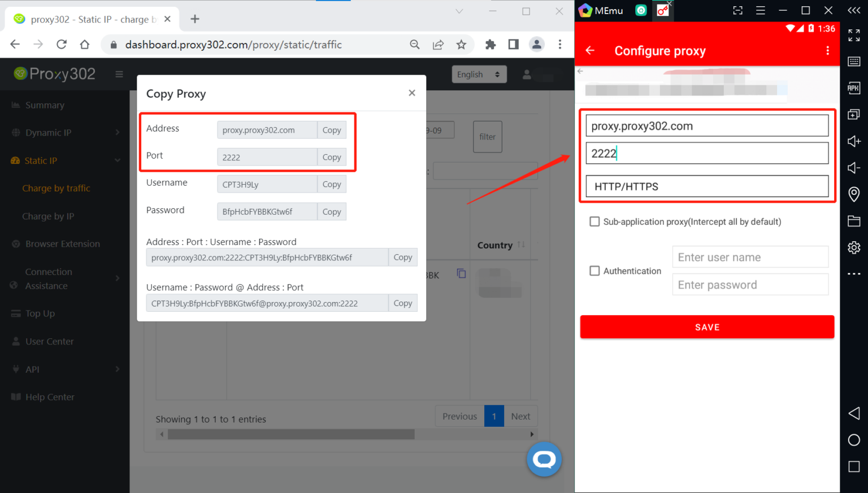Focus the Enter password field
The width and height of the screenshot is (868, 493).
(x=750, y=285)
